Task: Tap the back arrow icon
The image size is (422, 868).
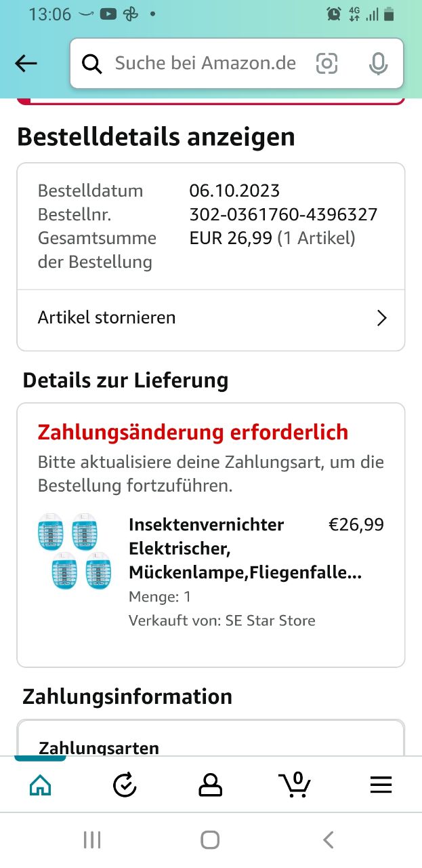Action: pyautogui.click(x=26, y=64)
